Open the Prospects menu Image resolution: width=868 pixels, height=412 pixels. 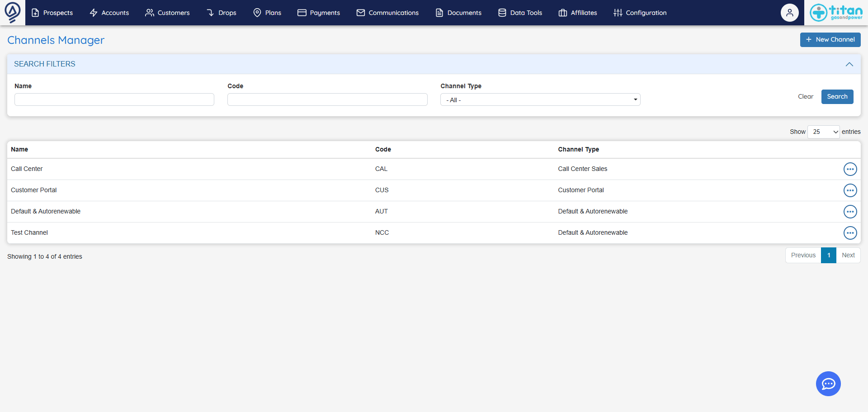click(x=52, y=13)
